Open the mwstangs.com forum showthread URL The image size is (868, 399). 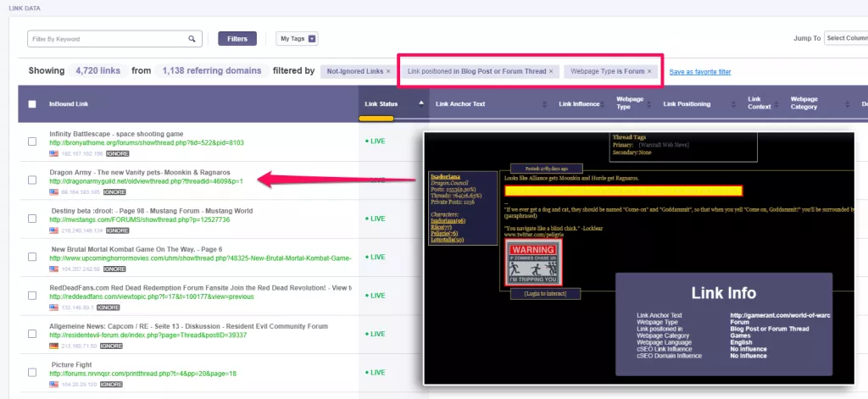pos(140,219)
